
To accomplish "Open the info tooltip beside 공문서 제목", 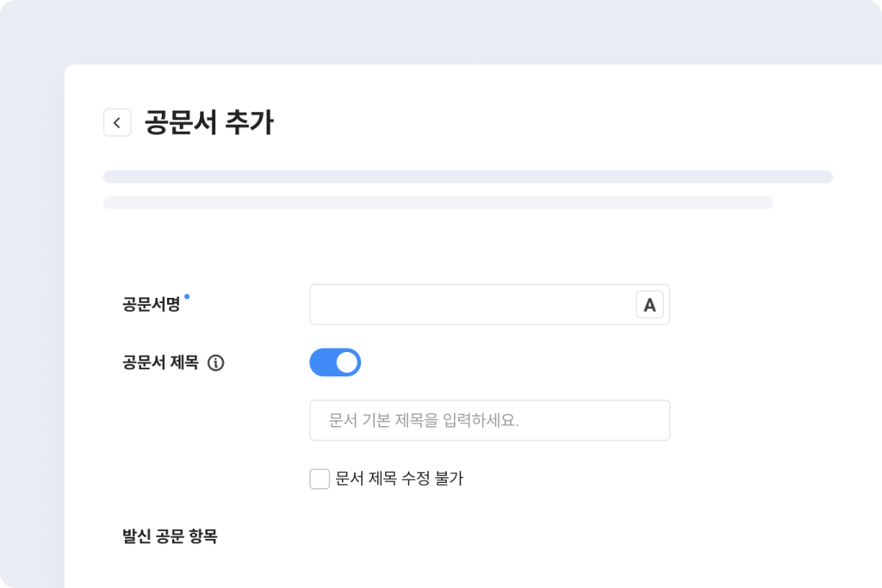I will coord(216,363).
